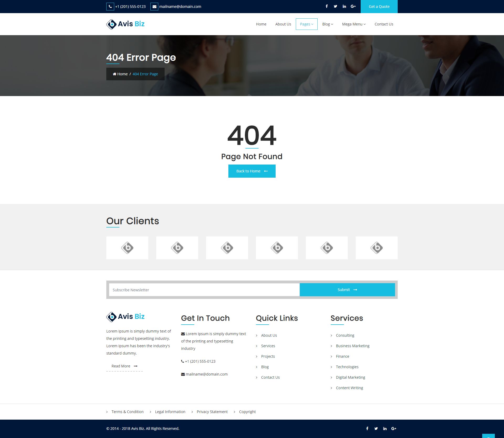
Task: Expand the Pages dropdown menu
Action: coord(306,24)
